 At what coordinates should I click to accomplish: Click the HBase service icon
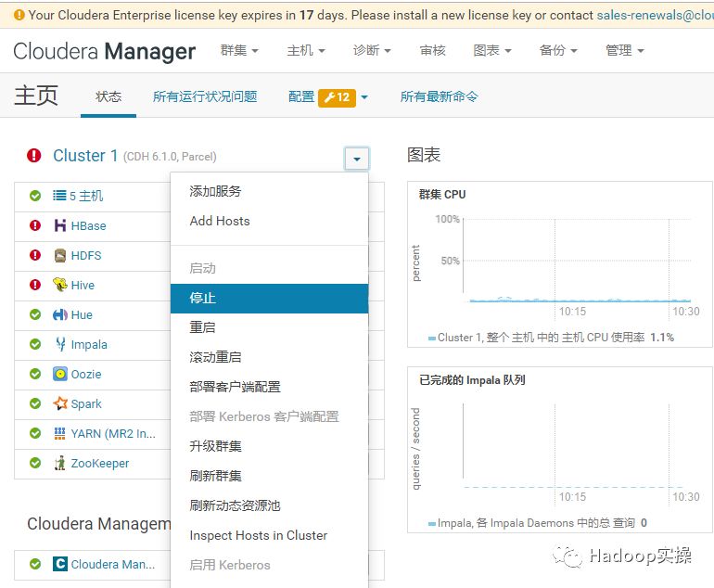pos(60,225)
